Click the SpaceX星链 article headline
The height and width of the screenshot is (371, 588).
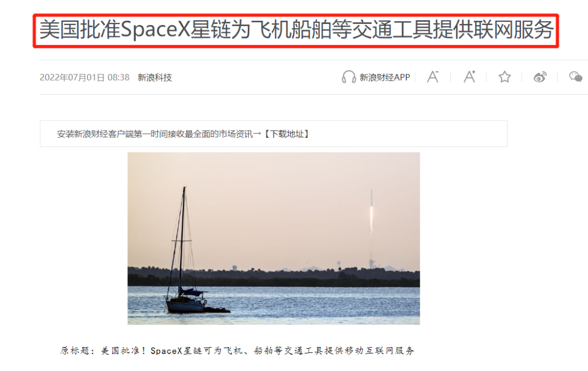point(296,30)
